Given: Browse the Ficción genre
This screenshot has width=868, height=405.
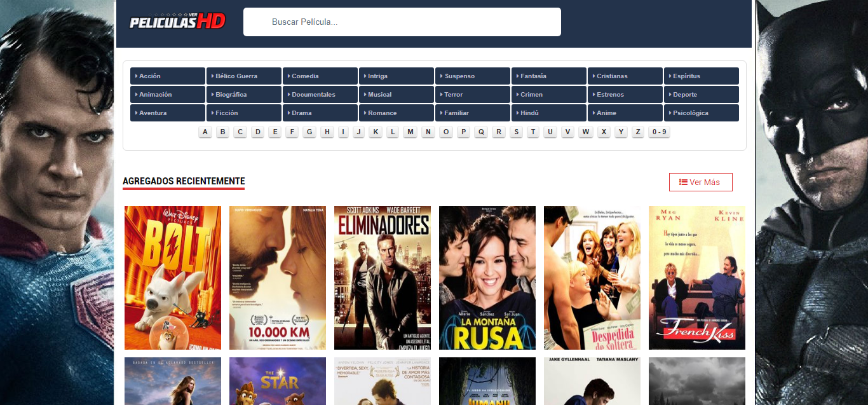Looking at the screenshot, I should point(244,113).
